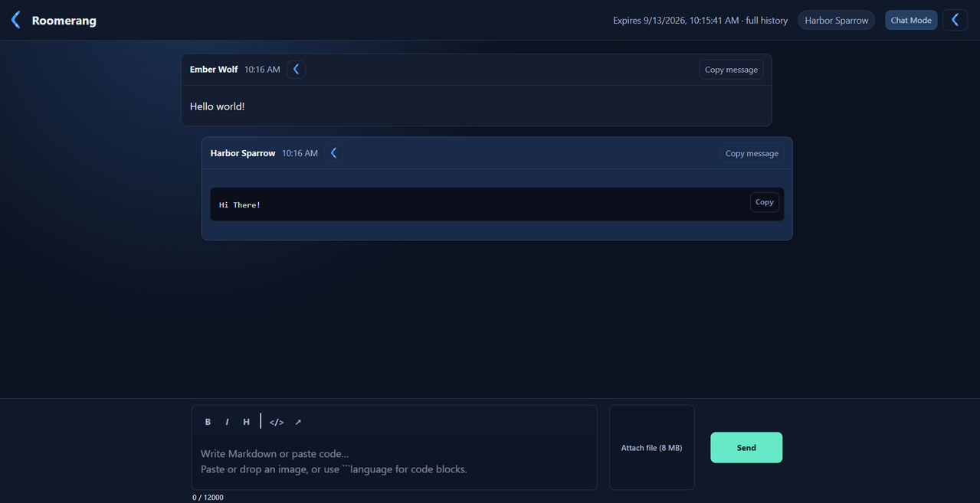Copy the 'Hi There!' code block

(x=764, y=202)
